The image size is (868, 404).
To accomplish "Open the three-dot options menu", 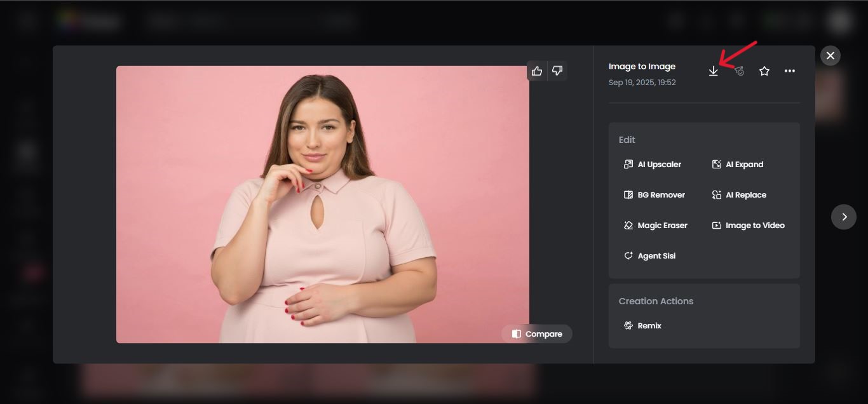I will pyautogui.click(x=790, y=71).
